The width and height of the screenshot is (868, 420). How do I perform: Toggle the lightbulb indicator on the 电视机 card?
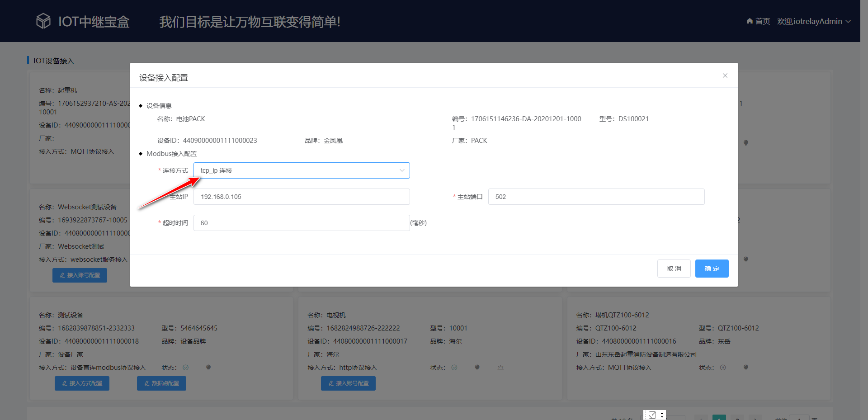(x=477, y=368)
